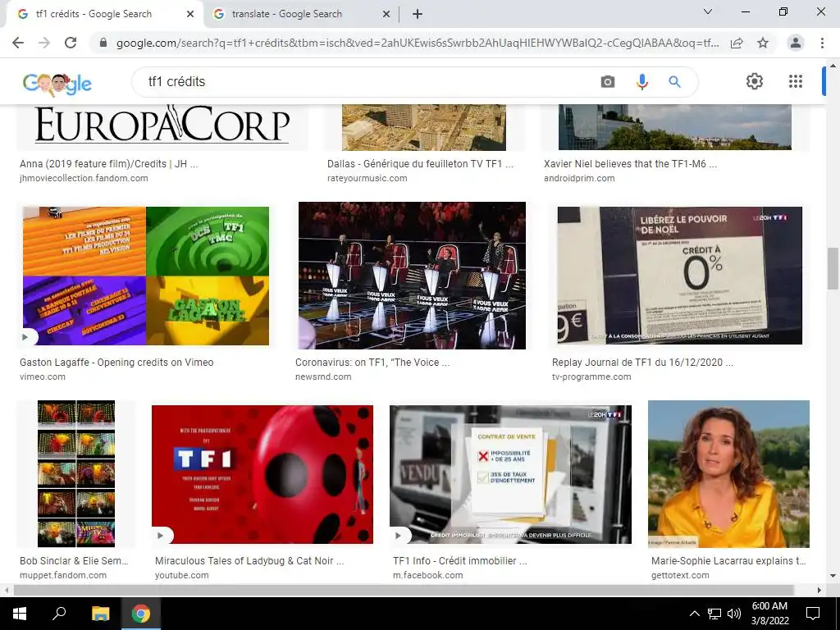Open Dallas - Générique du feuilleton link
The height and width of the screenshot is (630, 840).
pyautogui.click(x=421, y=164)
